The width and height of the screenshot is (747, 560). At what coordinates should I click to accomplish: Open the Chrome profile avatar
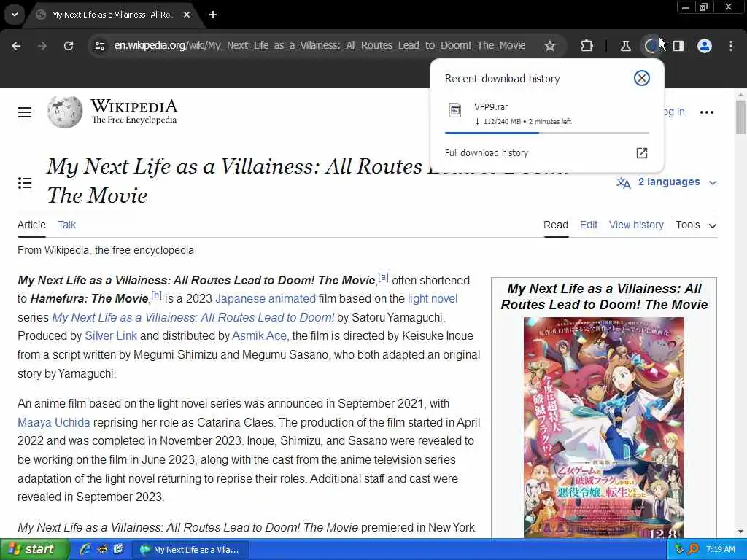(x=705, y=46)
